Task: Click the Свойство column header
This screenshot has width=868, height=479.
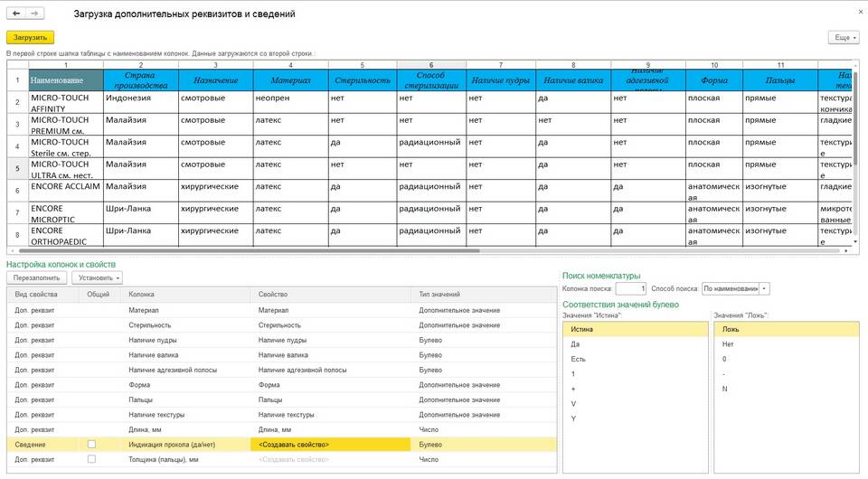Action: pyautogui.click(x=331, y=295)
